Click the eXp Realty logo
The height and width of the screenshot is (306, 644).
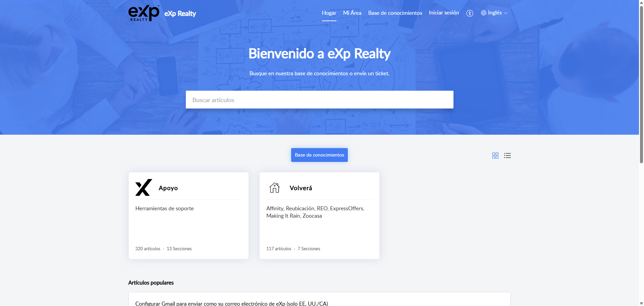(144, 13)
